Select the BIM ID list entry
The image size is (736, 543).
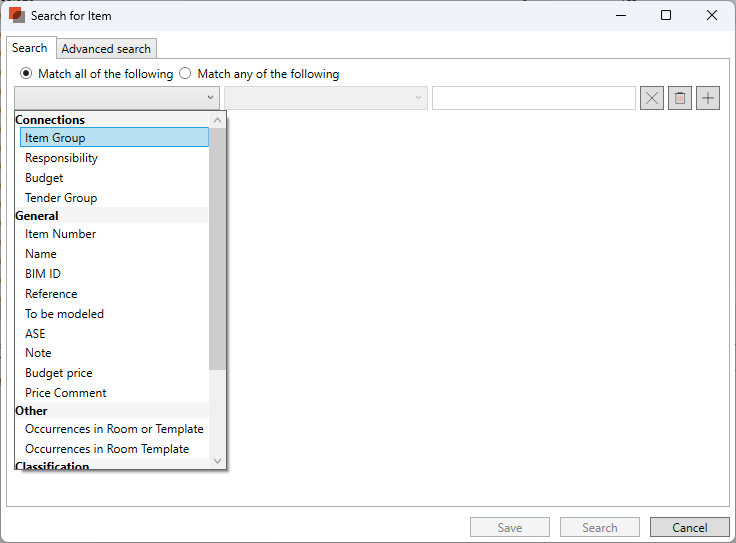[43, 274]
